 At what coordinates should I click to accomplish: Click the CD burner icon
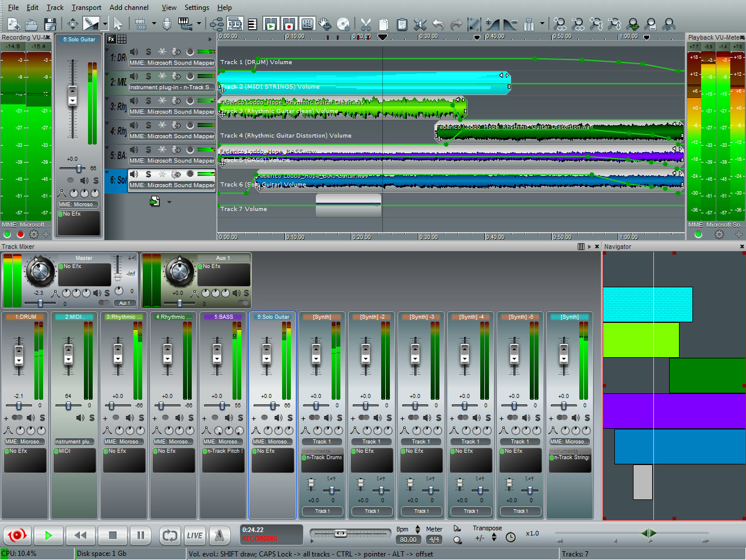point(344,24)
